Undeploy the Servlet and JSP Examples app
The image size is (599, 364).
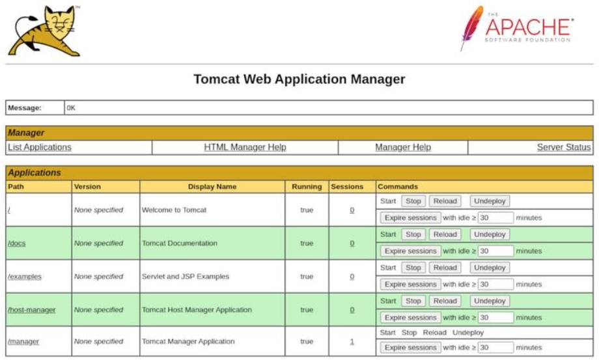pyautogui.click(x=490, y=268)
